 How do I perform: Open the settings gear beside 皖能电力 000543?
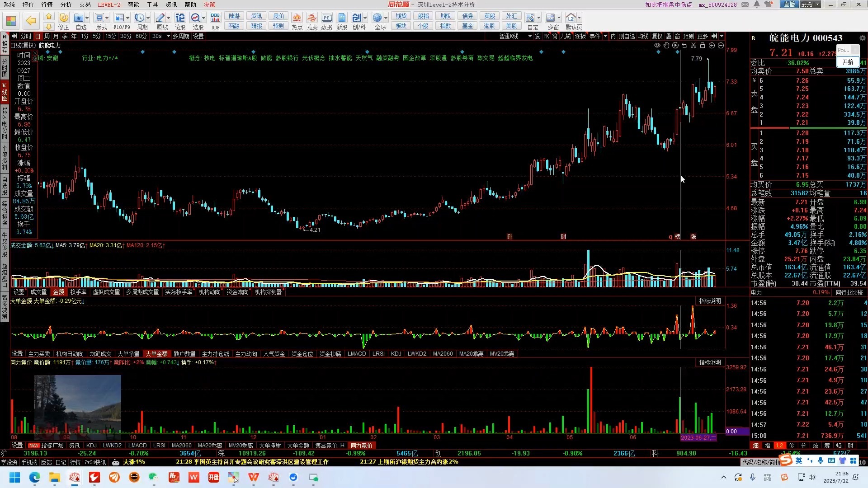point(862,38)
